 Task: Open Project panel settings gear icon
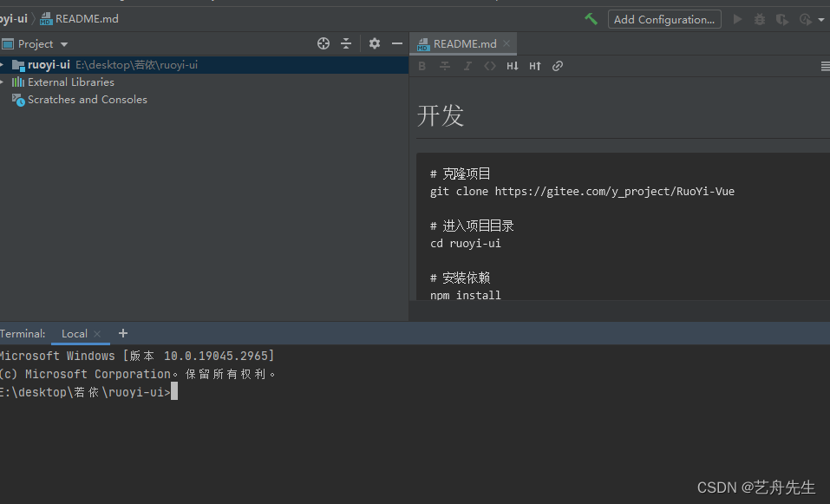[375, 43]
